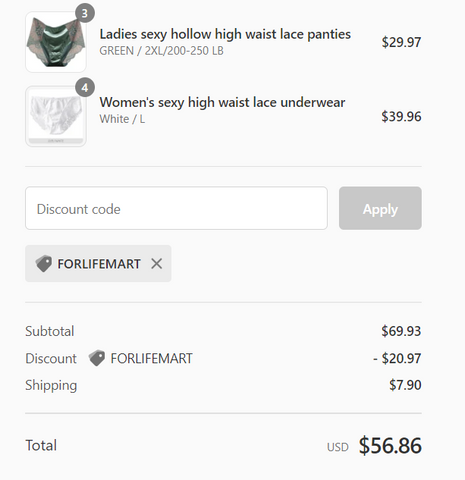
Task: Click the tag icon beside the Discount label
Action: (x=97, y=358)
